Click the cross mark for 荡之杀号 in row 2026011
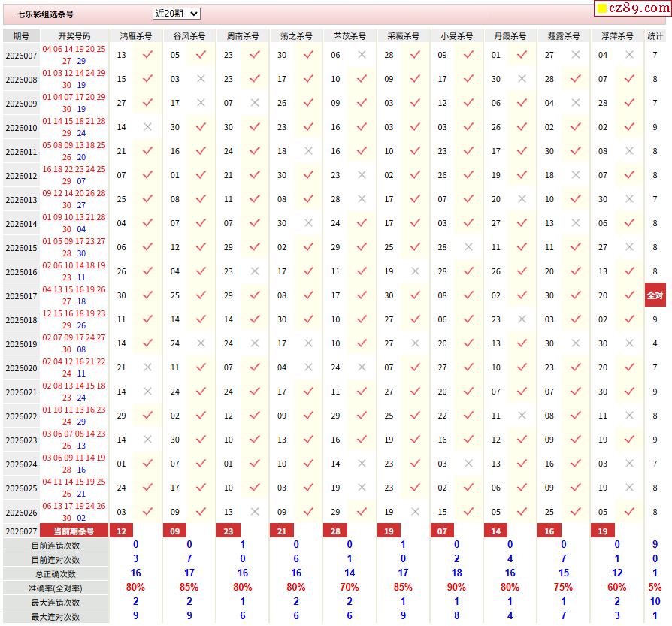 pos(308,151)
